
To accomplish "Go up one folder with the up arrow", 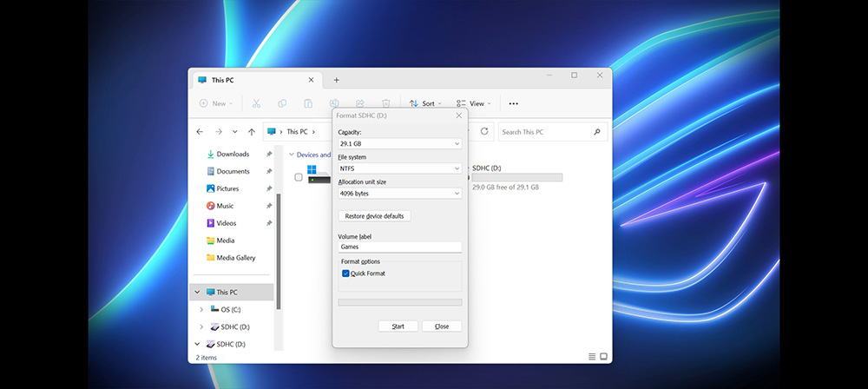I will pyautogui.click(x=252, y=132).
